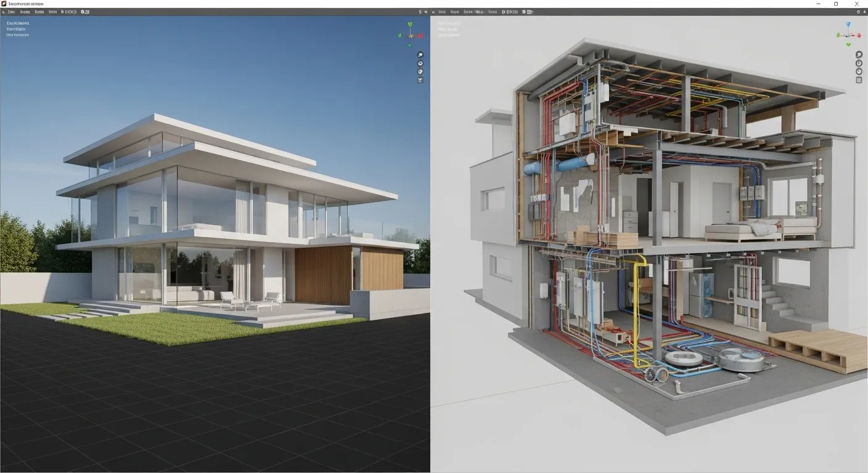Click the blue top axis handle on right gizmo
This screenshot has height=473, width=868.
(x=848, y=25)
